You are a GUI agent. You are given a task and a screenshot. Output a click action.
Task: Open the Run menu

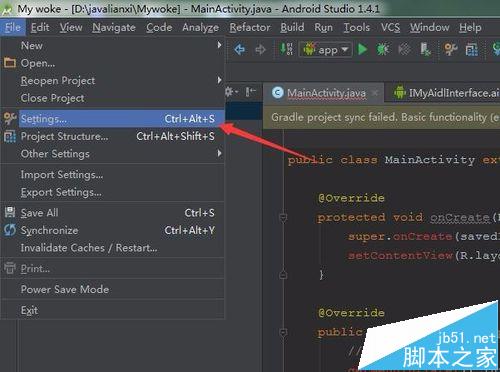click(x=323, y=27)
